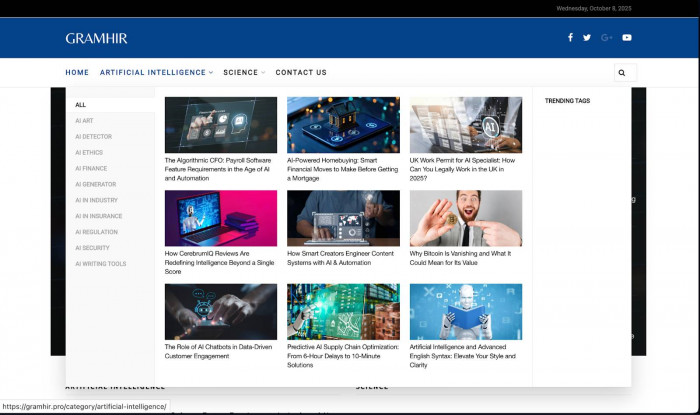
Task: Choose the AI Ethics category
Action: (x=89, y=153)
